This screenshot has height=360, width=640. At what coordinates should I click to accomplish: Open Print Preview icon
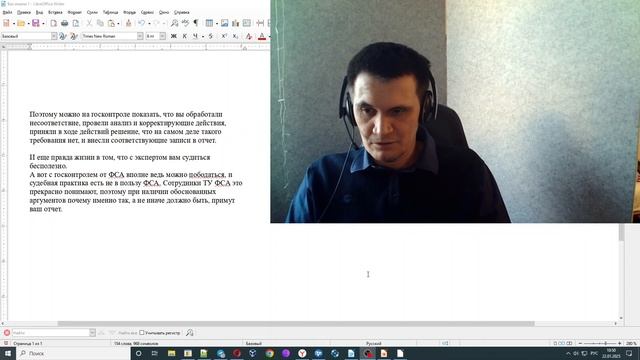coord(76,23)
